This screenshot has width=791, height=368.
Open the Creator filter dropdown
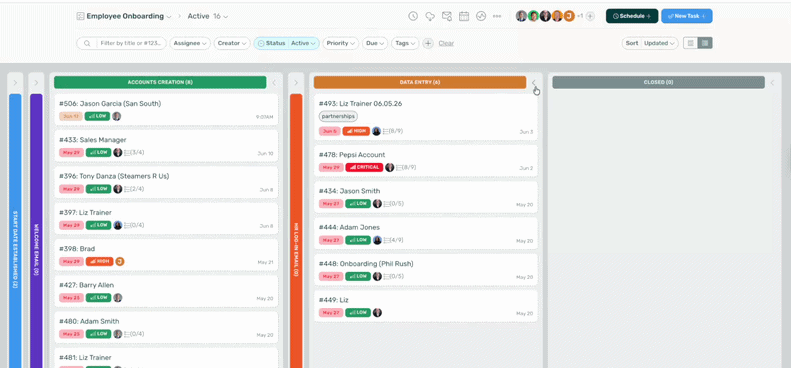tap(232, 43)
